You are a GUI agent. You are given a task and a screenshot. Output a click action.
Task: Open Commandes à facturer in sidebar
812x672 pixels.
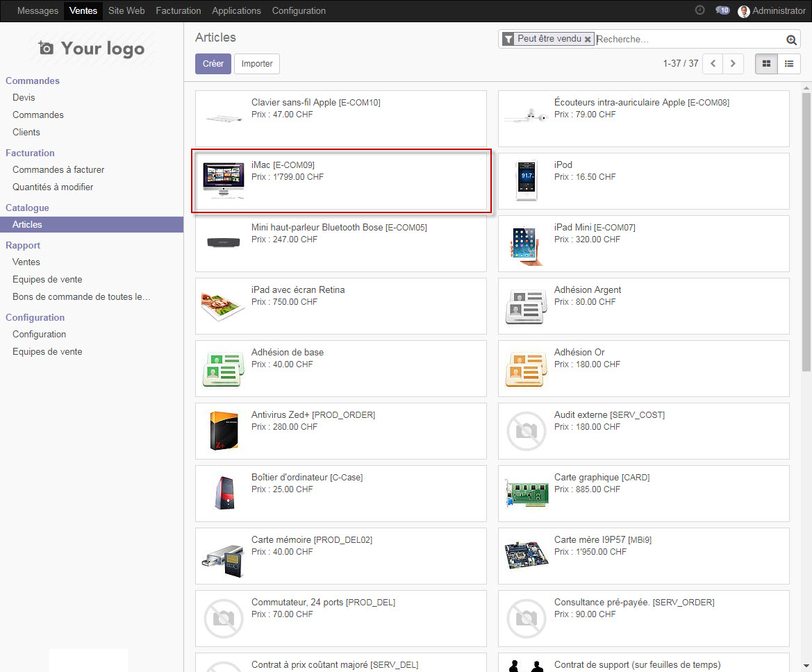[x=58, y=170]
